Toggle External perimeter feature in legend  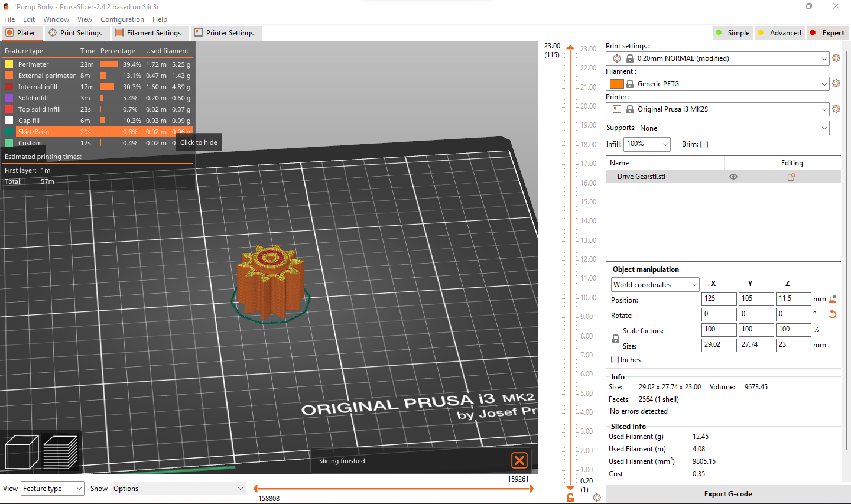(98, 76)
